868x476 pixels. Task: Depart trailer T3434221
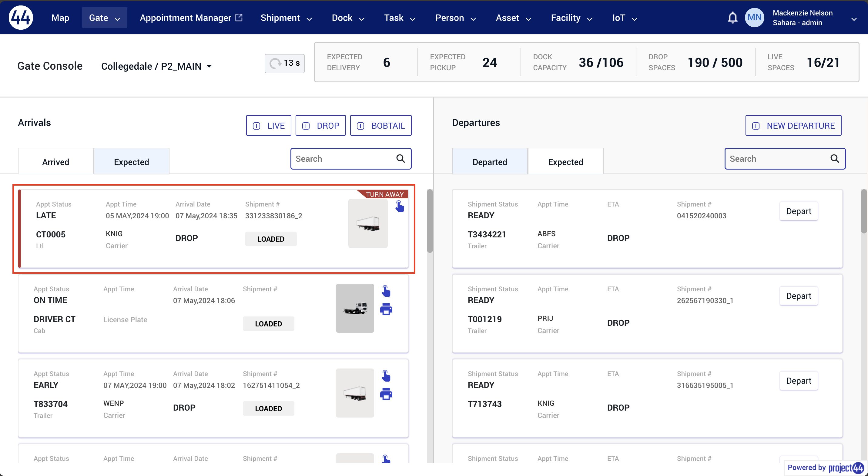[798, 211]
